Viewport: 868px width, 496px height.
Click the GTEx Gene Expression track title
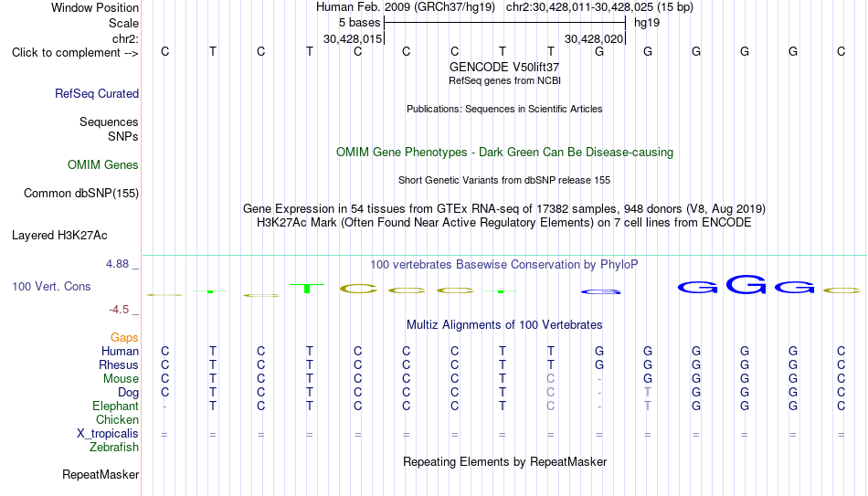coord(504,208)
